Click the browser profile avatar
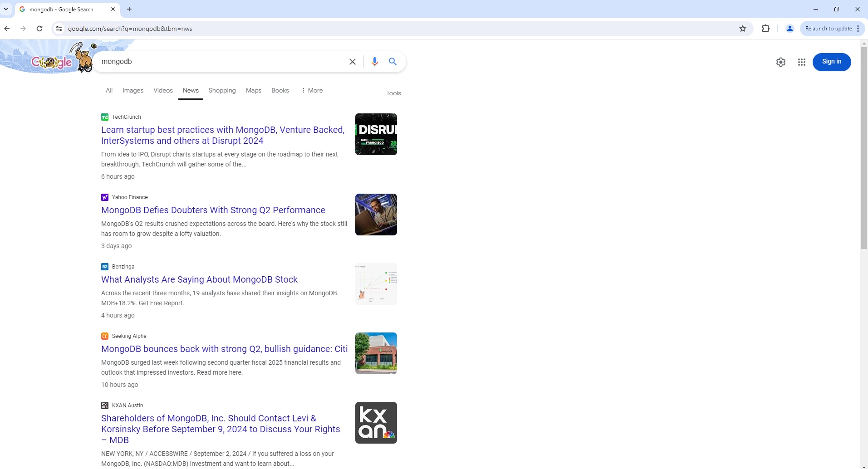Screen dimensions: 868x469 tap(790, 29)
